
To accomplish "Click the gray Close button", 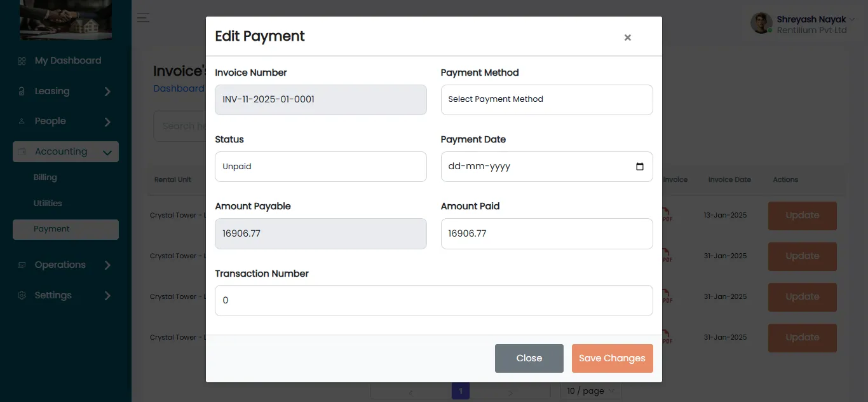I will (x=529, y=358).
